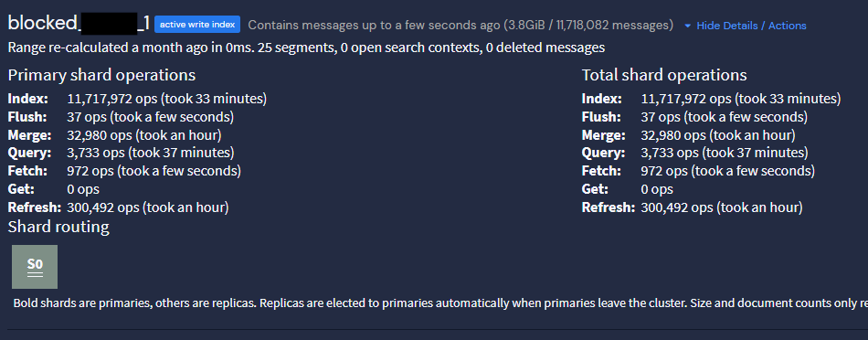Click the Hide Details / Actions link
Viewport: 868px width, 340px height.
coord(751,26)
